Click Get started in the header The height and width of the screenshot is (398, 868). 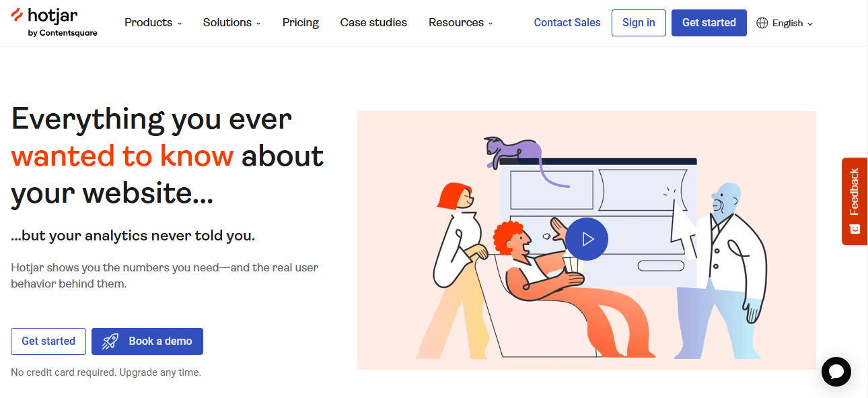pyautogui.click(x=709, y=23)
